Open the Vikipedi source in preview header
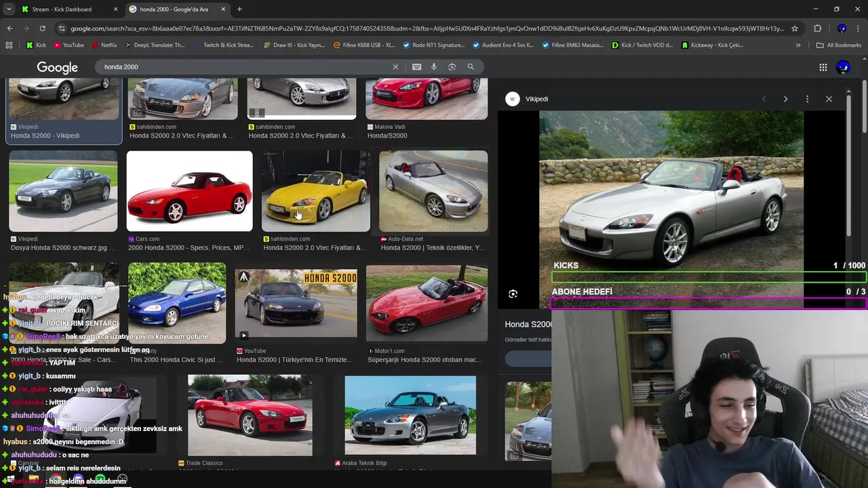The width and height of the screenshot is (868, 488). click(x=528, y=99)
